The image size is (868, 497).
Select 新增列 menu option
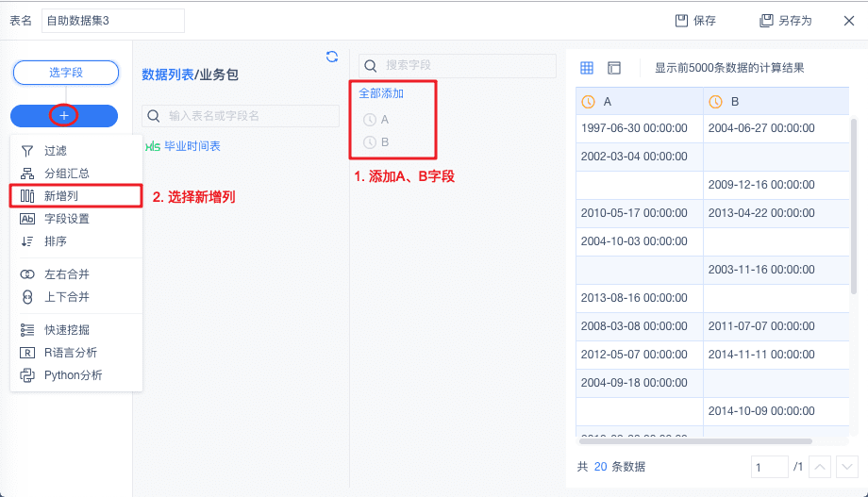tap(75, 196)
